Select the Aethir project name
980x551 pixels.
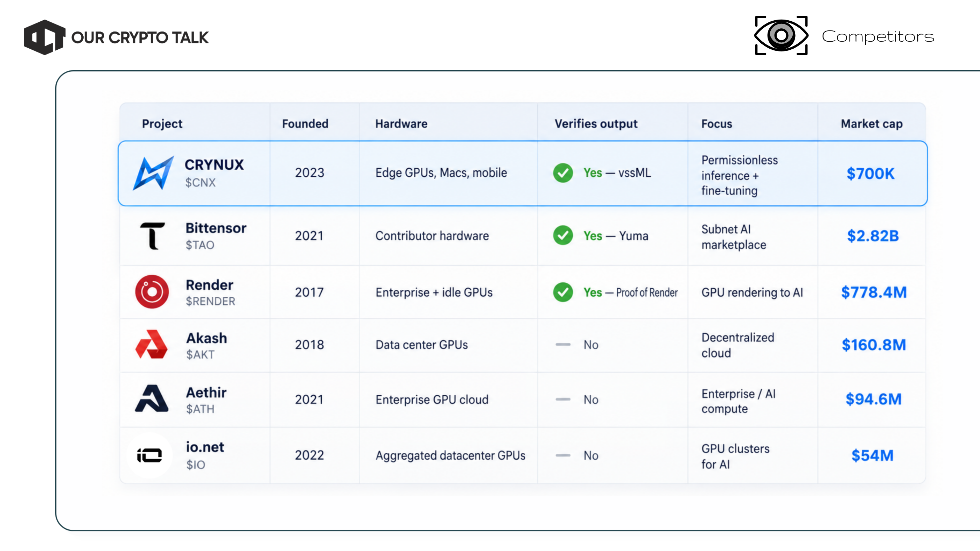coord(206,393)
